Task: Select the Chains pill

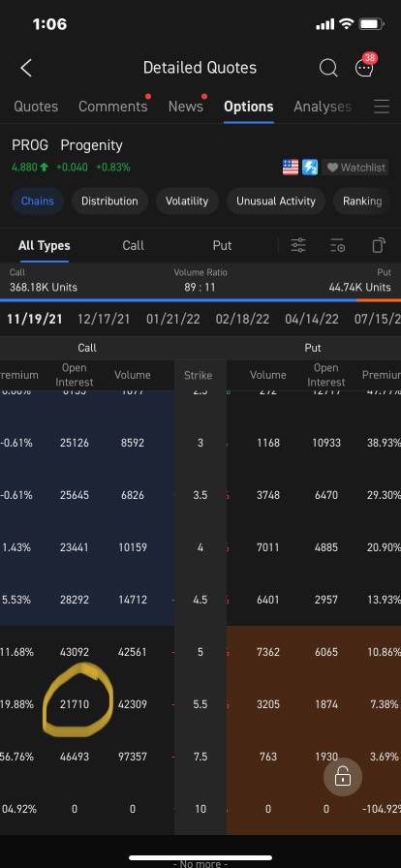Action: (38, 201)
